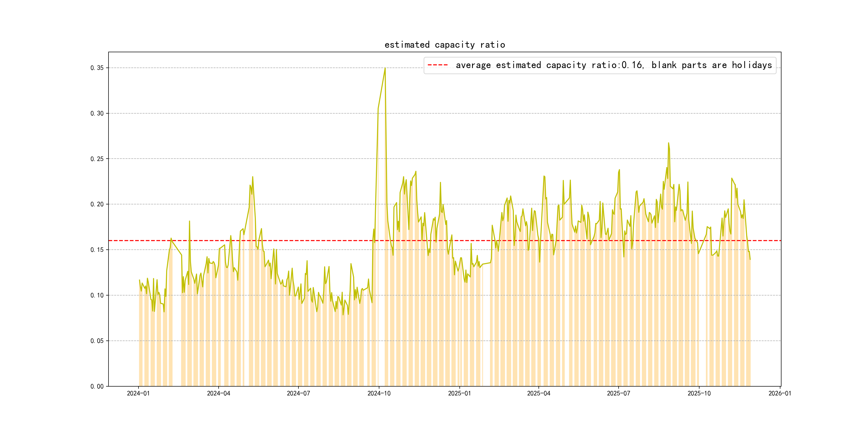The height and width of the screenshot is (434, 868).
Task: Click the highest peak near 0.35
Action: tap(385, 68)
